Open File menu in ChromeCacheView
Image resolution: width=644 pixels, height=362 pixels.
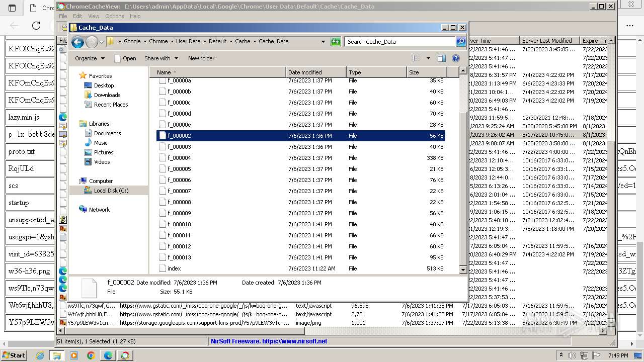[63, 16]
